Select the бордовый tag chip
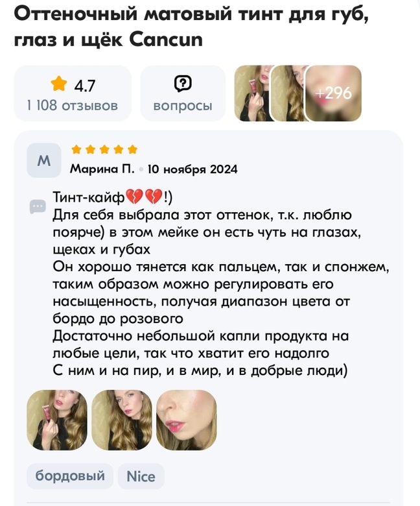 click(x=70, y=476)
